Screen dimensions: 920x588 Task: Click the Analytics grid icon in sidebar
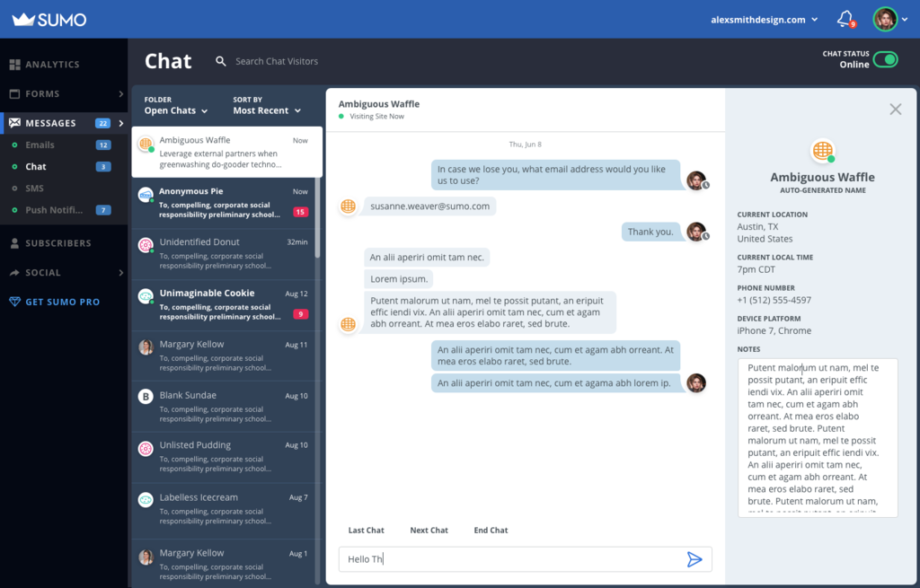(x=14, y=65)
